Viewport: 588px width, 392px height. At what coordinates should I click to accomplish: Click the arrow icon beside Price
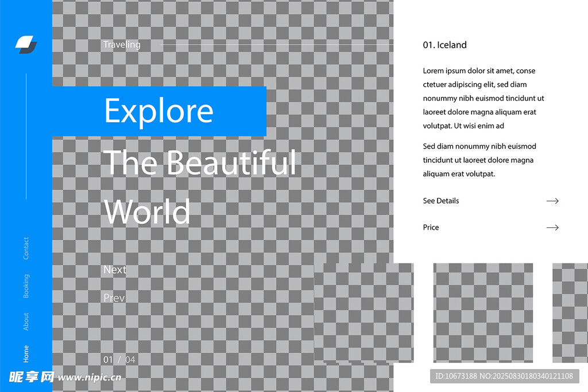pos(552,228)
